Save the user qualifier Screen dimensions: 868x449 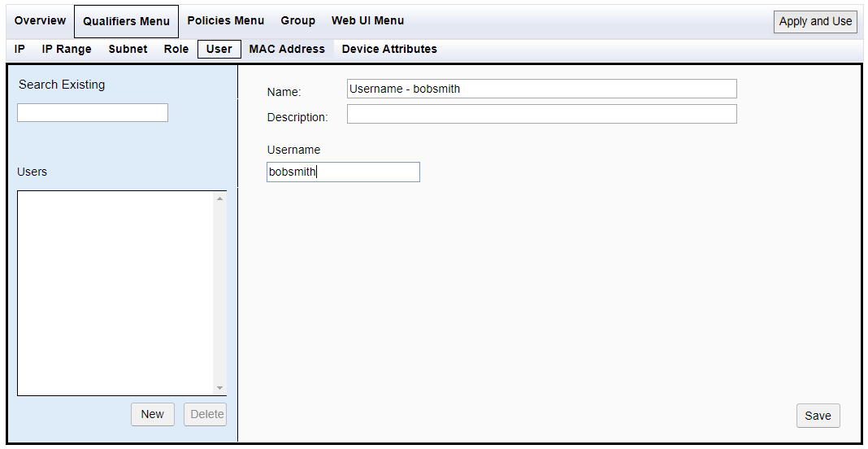[818, 416]
